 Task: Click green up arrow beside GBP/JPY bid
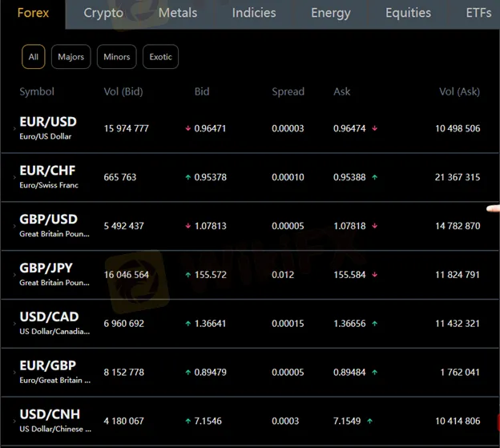tap(188, 275)
